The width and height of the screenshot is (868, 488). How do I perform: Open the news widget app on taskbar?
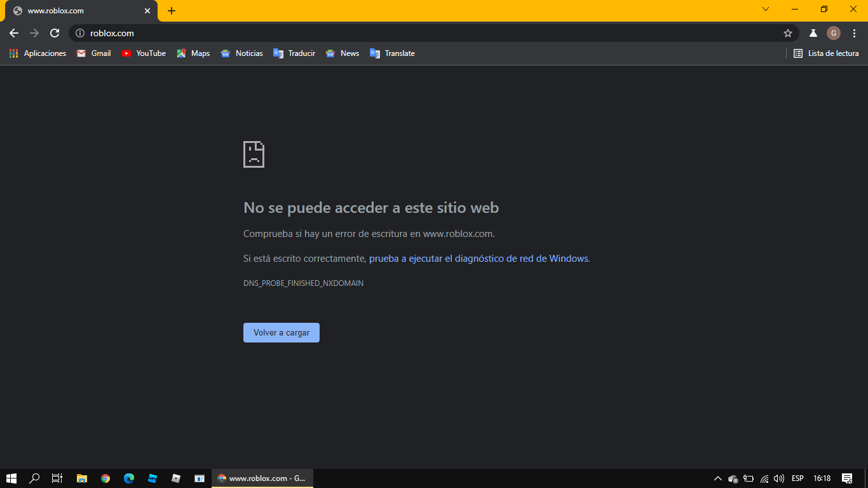pos(200,478)
